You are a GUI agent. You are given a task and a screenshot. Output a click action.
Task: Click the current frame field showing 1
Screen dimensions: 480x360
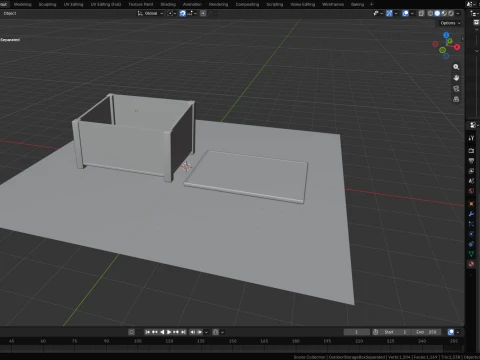point(357,332)
